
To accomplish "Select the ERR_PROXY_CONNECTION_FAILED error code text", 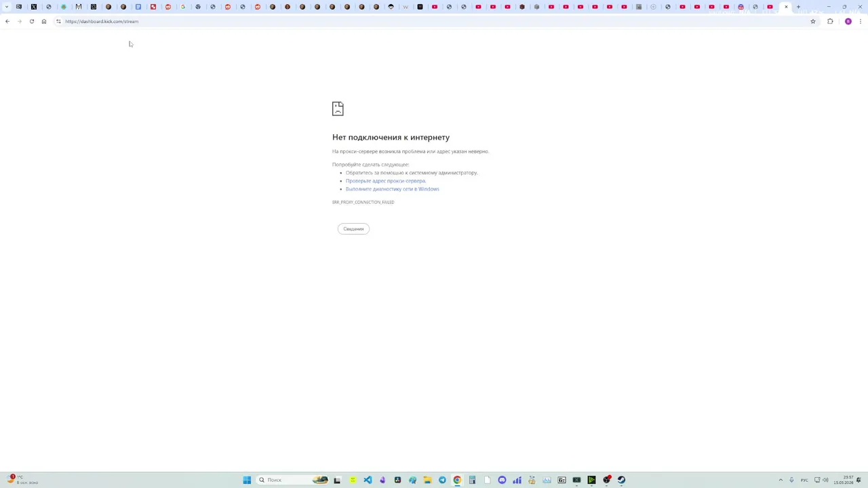I will [x=363, y=202].
